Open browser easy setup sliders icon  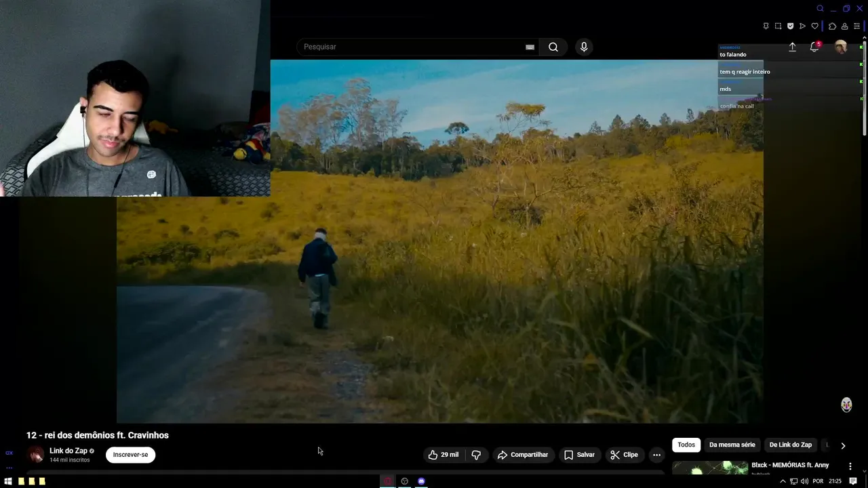(856, 26)
